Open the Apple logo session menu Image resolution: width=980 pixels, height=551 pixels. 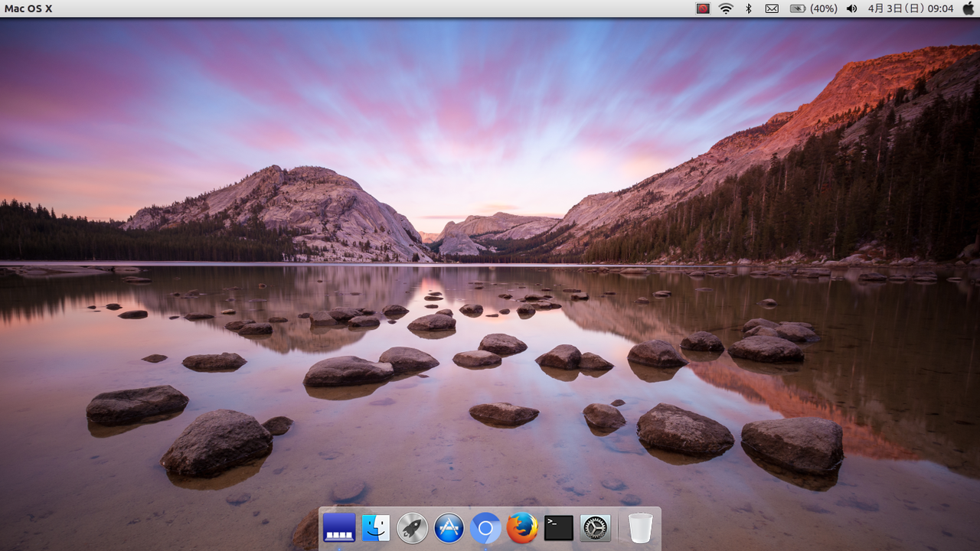(x=969, y=8)
